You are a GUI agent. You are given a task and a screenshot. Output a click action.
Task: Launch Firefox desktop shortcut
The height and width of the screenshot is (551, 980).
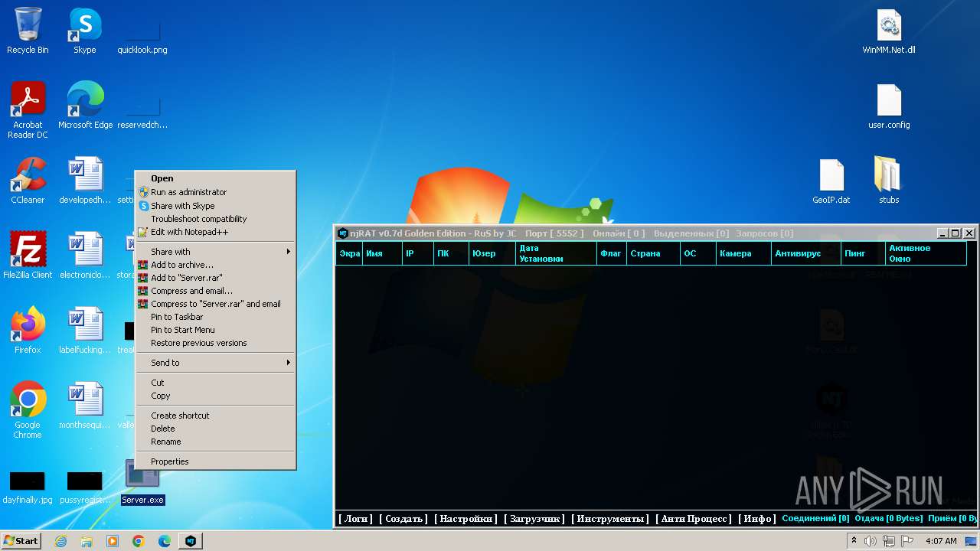[28, 331]
